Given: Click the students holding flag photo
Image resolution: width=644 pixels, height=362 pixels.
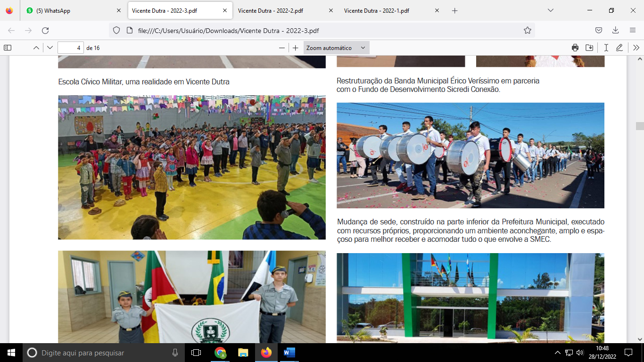Looking at the screenshot, I should (x=192, y=296).
